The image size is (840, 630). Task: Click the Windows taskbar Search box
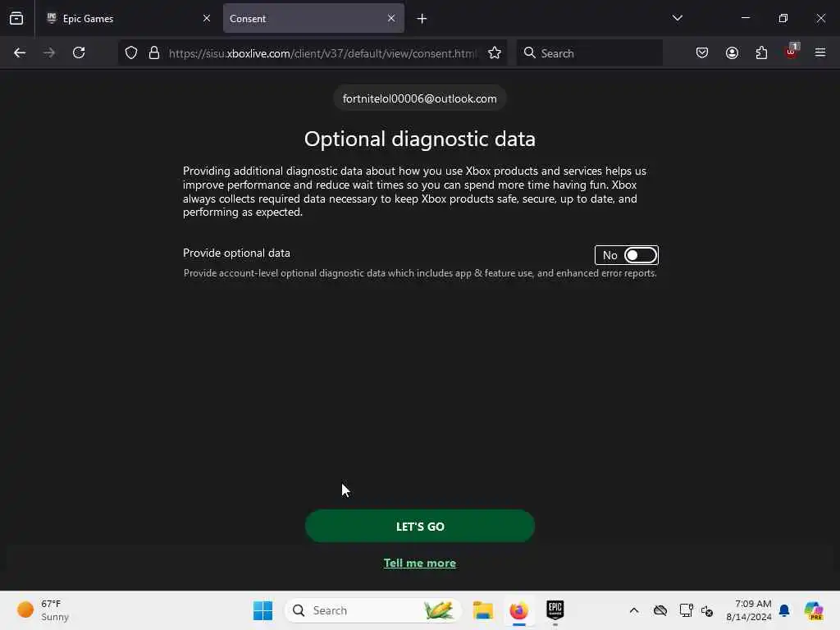373,610
